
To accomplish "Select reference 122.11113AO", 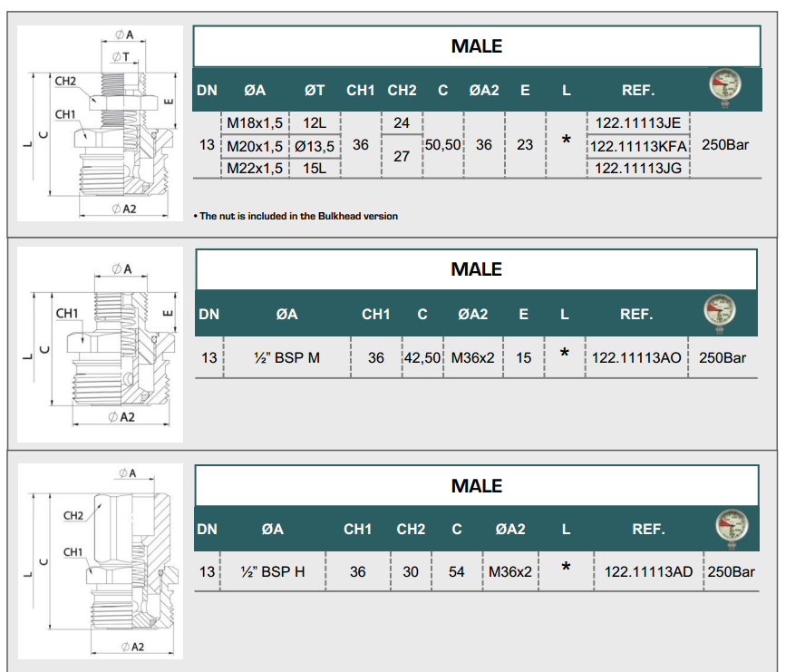I will 636,358.
